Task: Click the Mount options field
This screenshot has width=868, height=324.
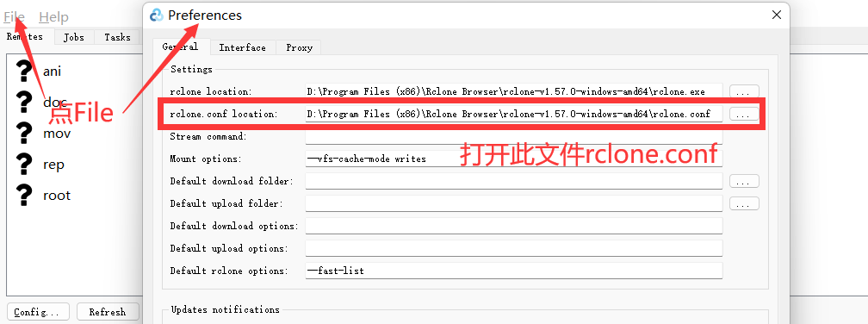Action: 514,159
